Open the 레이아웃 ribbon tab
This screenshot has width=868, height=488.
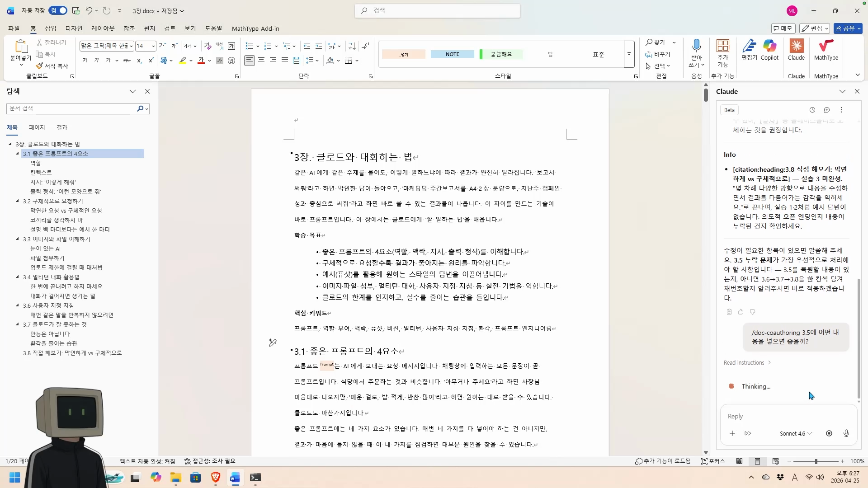pos(103,28)
